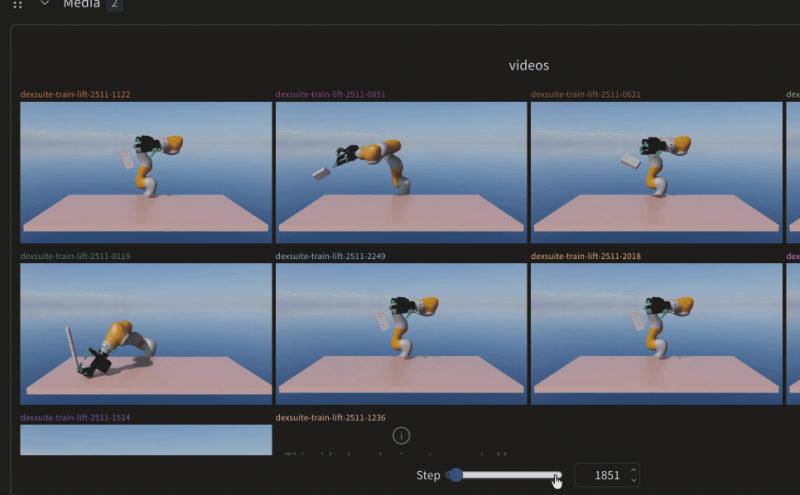Click run label dexsuite-train-lift-2511-0119
Screen dimensions: 800x495
pyautogui.click(x=75, y=256)
